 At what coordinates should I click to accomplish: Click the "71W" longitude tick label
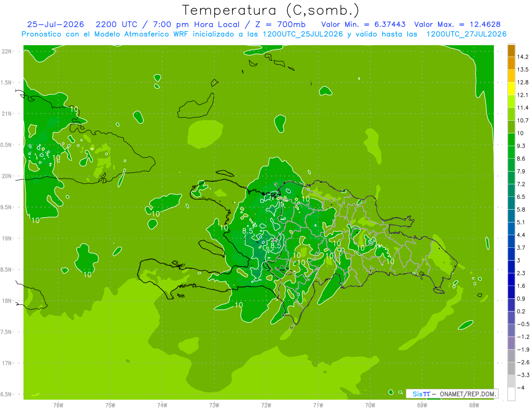click(x=318, y=405)
